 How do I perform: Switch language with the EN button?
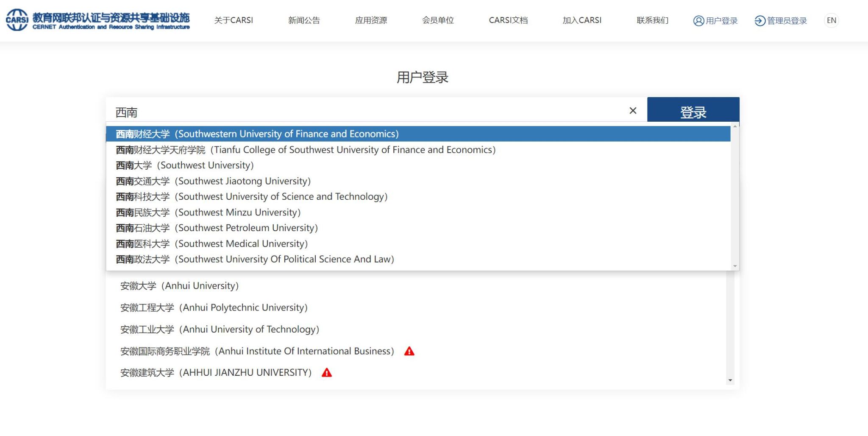[831, 20]
